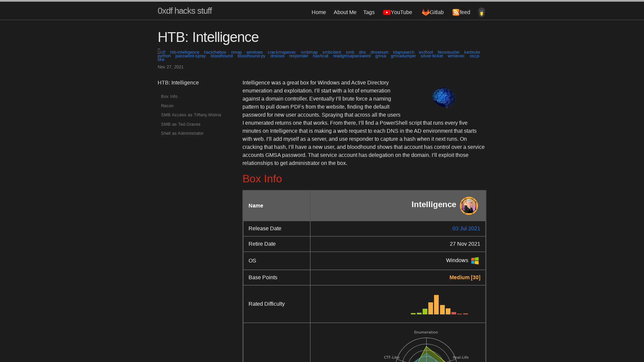The image size is (644, 362).
Task: Open the gmsadumper tag
Action: [403, 56]
